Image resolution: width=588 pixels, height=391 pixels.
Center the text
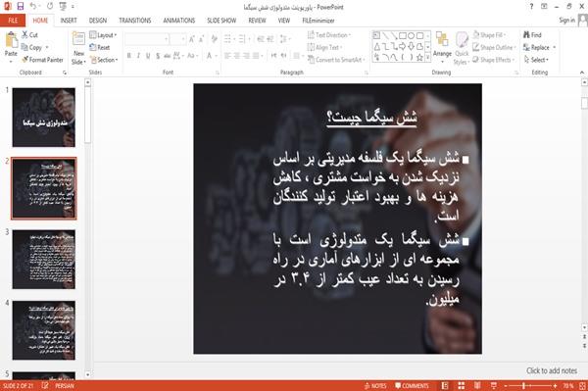(236, 56)
